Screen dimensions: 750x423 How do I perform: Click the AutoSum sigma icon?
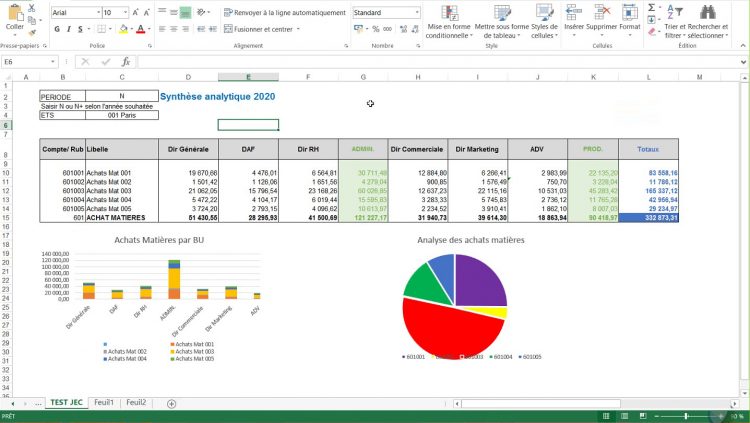(x=652, y=8)
